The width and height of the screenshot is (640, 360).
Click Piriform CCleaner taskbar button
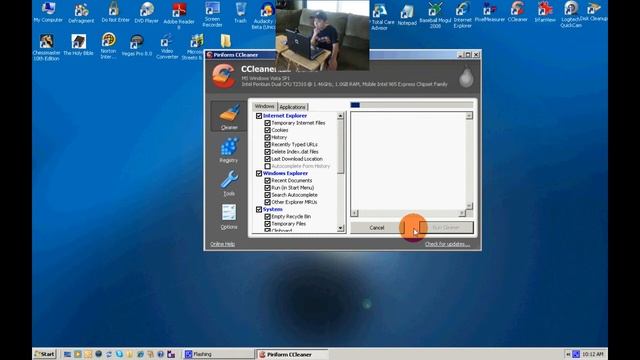[x=292, y=354]
